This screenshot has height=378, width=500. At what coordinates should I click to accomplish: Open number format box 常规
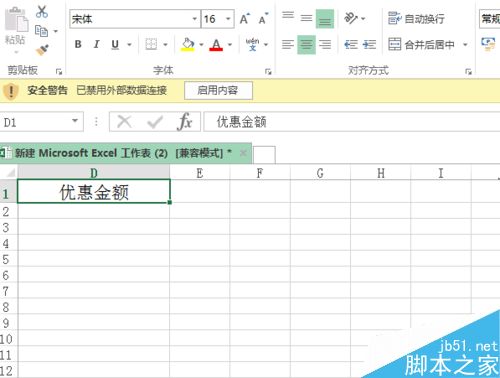coord(490,19)
